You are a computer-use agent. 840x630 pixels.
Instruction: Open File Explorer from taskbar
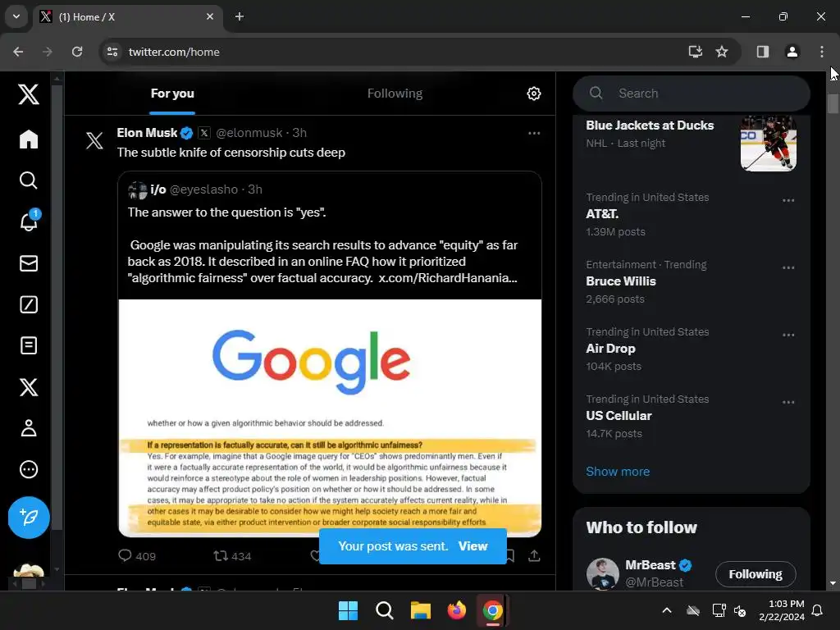(421, 610)
